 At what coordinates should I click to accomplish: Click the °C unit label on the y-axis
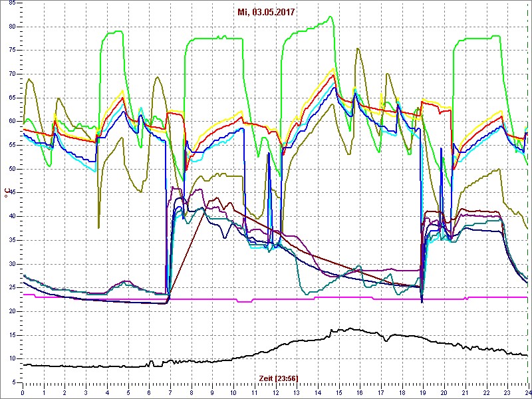[x=6, y=192]
